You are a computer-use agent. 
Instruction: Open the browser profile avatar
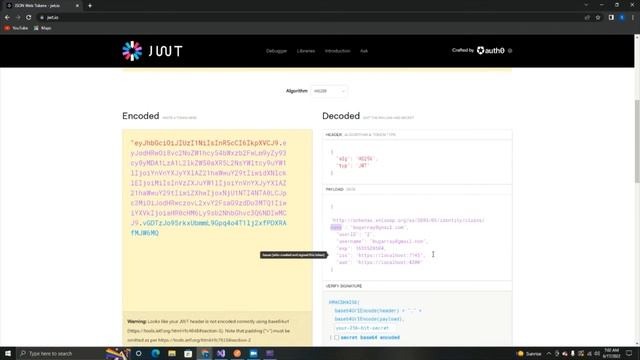(x=622, y=18)
